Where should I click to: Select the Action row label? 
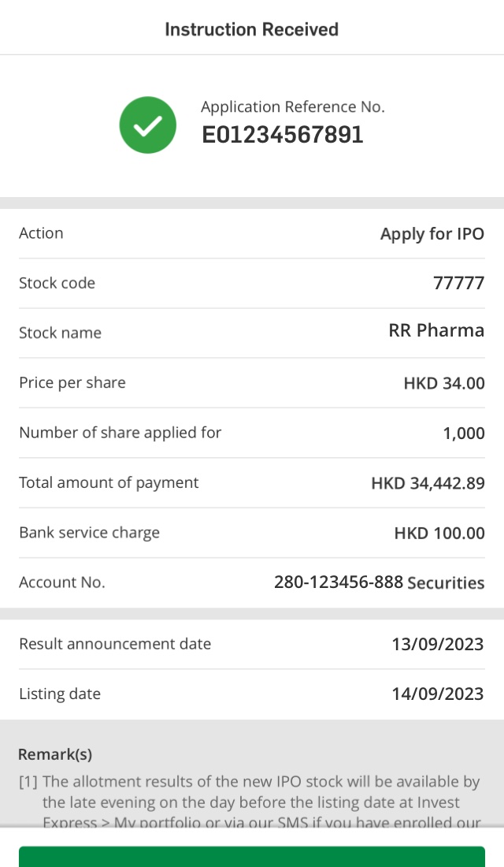pos(41,233)
